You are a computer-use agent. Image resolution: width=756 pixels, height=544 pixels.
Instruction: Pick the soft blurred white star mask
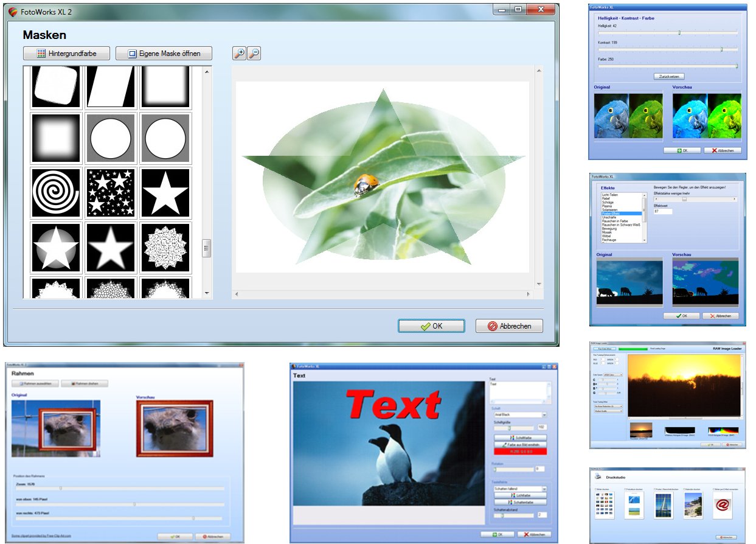(111, 248)
